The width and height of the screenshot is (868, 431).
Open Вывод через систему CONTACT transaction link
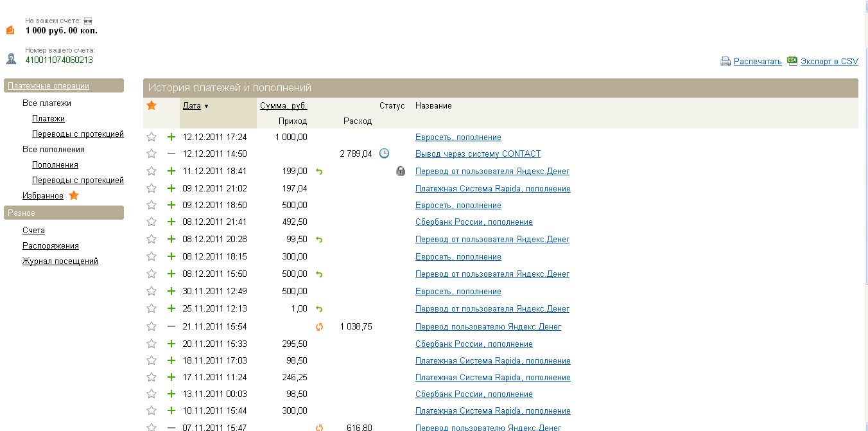point(478,154)
